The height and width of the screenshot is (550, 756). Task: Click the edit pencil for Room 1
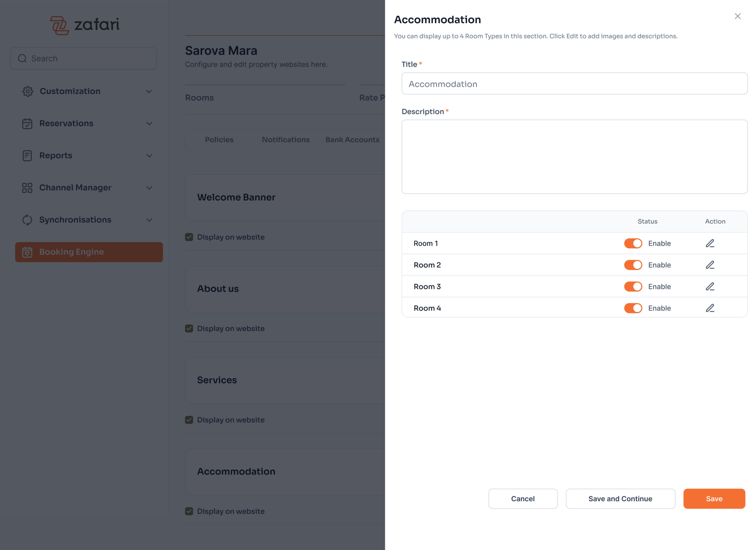point(710,243)
